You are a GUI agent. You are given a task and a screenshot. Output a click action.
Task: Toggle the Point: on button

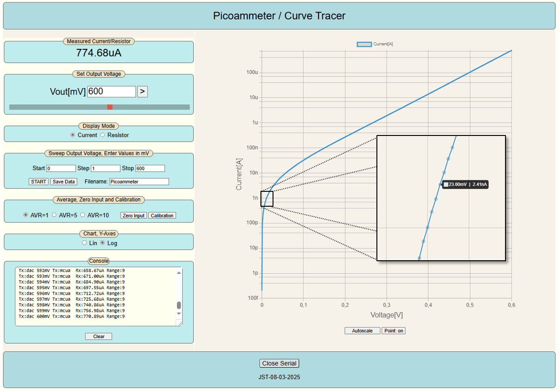[x=394, y=331]
